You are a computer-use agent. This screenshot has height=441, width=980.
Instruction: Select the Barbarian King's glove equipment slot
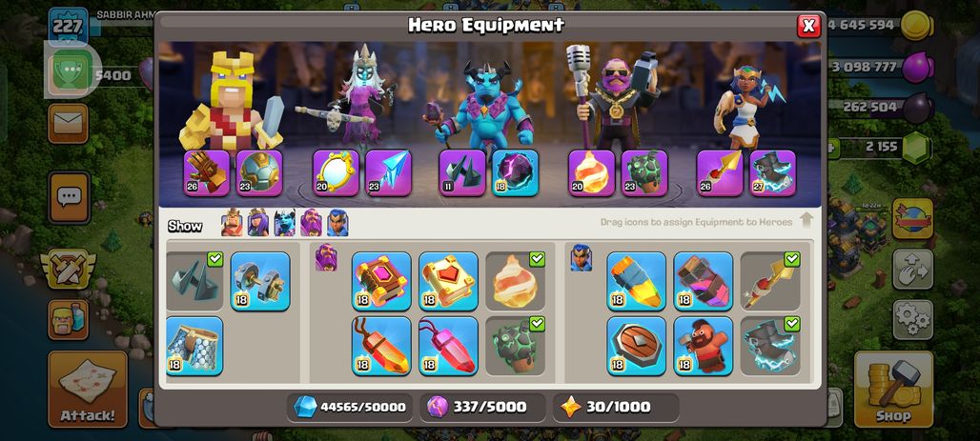tap(206, 173)
